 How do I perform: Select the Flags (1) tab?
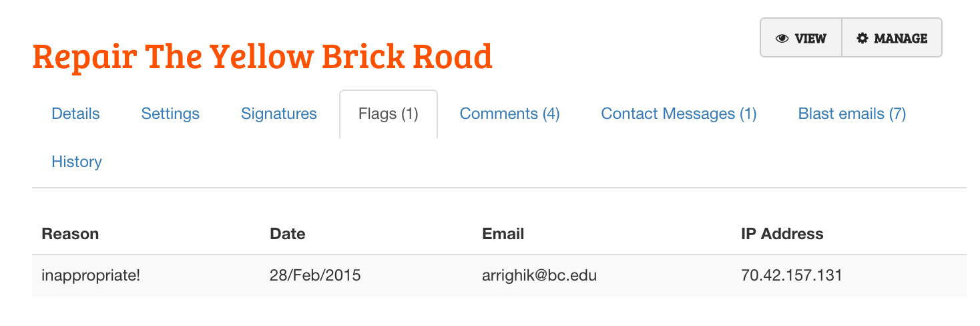pyautogui.click(x=389, y=114)
